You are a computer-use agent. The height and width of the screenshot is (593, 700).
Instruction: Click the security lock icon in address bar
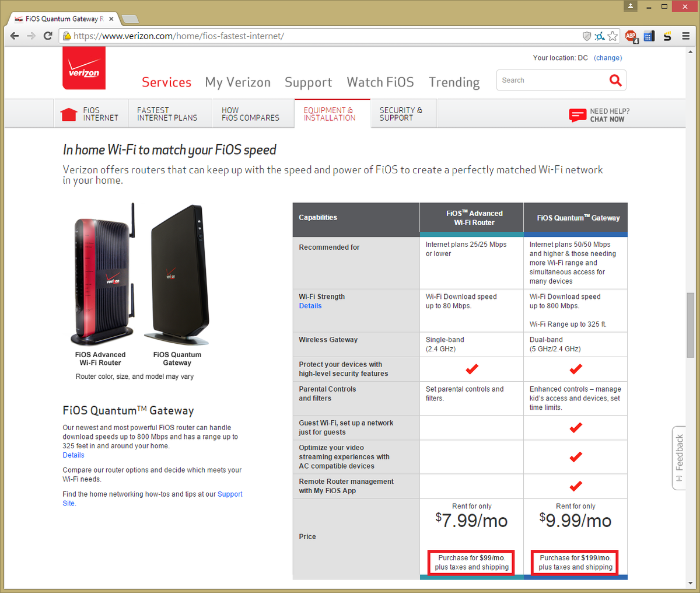pyautogui.click(x=67, y=36)
